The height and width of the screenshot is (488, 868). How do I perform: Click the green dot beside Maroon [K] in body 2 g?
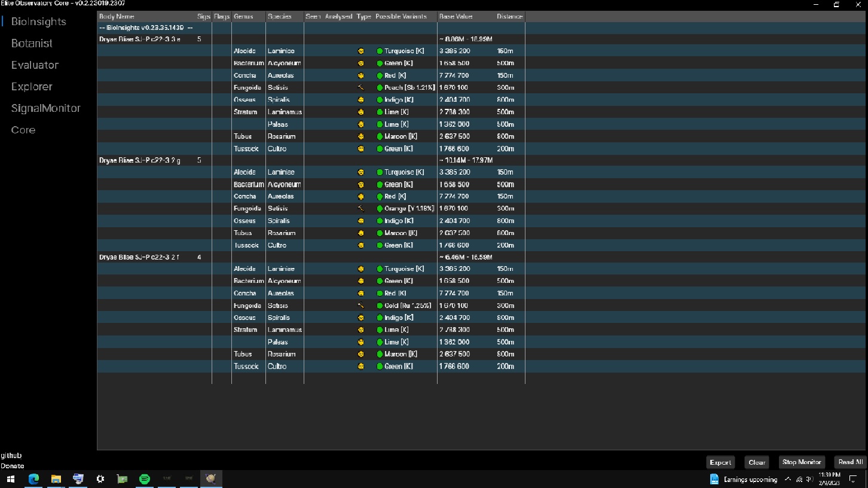point(380,233)
